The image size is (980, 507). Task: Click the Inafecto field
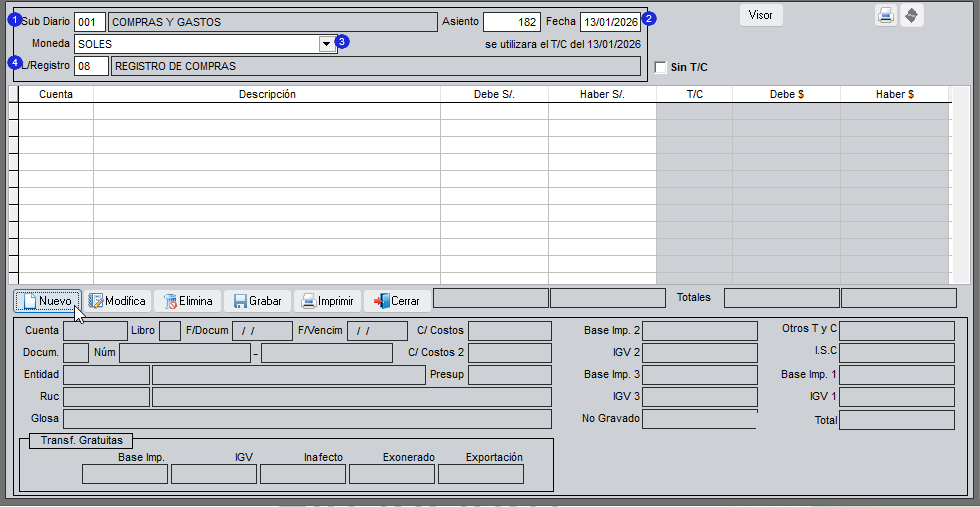tap(302, 474)
